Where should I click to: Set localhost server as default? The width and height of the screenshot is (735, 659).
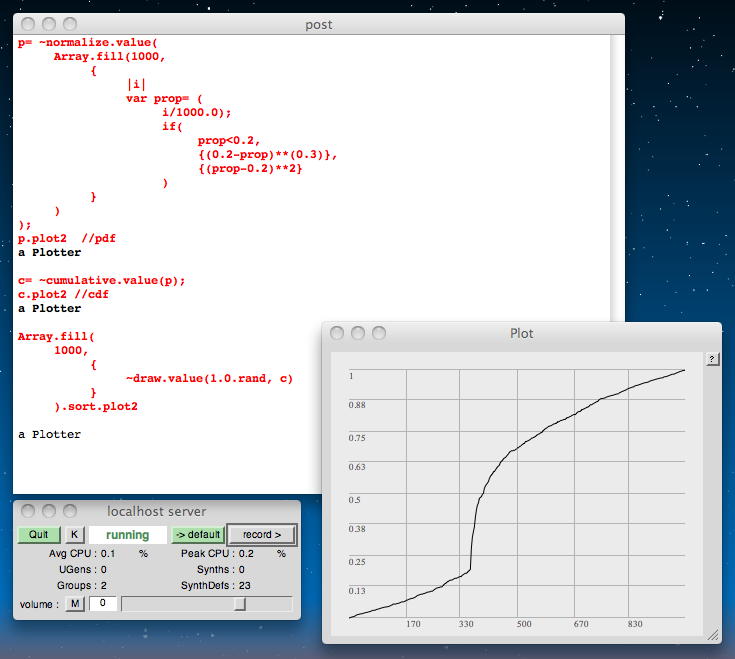(197, 535)
